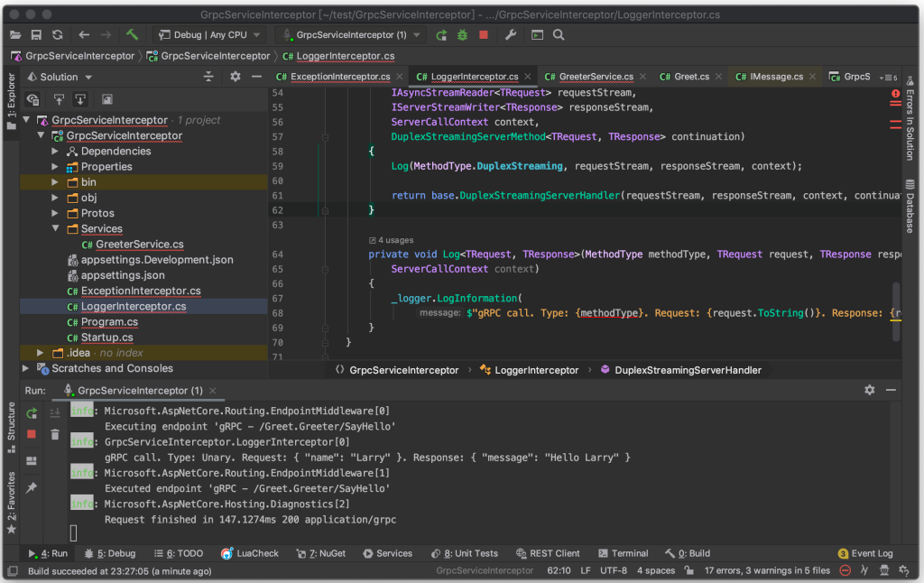Viewport: 924px width, 583px height.
Task: Open Run panel settings gear
Action: pyautogui.click(x=870, y=390)
